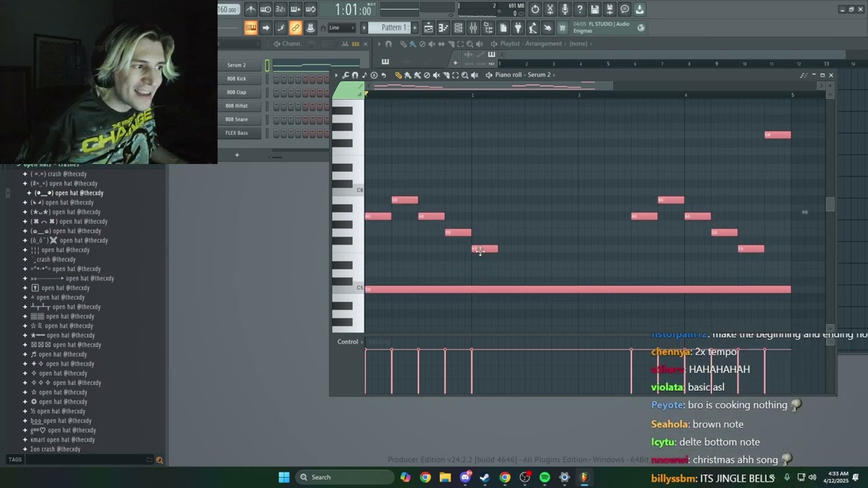This screenshot has height=488, width=868.
Task: Click the Select tool in Piano roll toolbar
Action: [455, 75]
